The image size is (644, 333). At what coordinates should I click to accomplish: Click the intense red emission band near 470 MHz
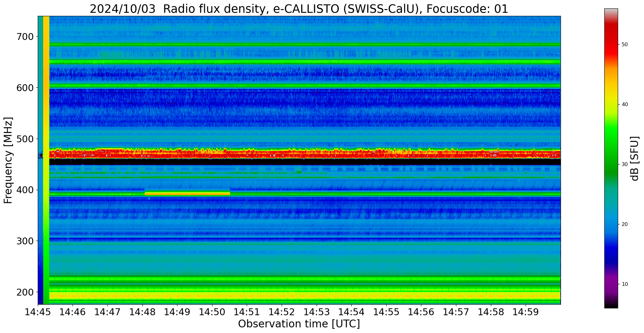pos(305,154)
